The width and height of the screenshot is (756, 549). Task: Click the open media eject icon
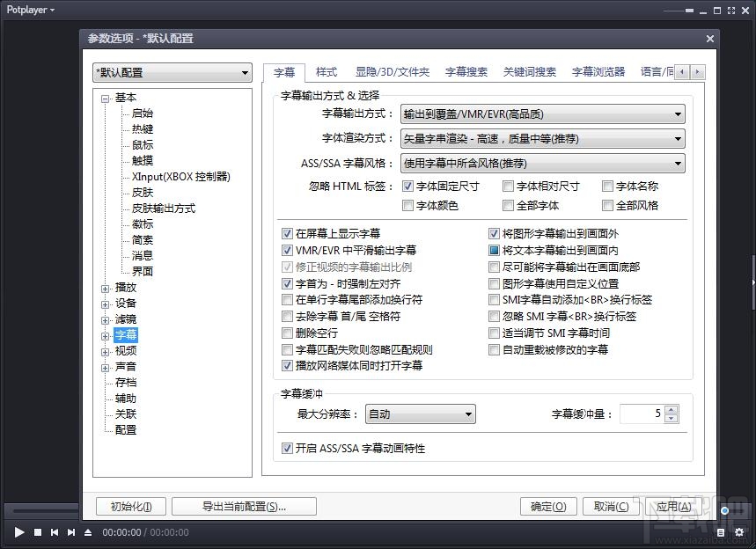point(87,532)
